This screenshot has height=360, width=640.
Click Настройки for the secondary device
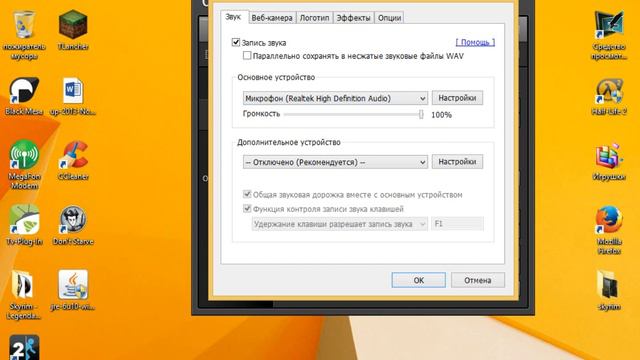pos(457,162)
